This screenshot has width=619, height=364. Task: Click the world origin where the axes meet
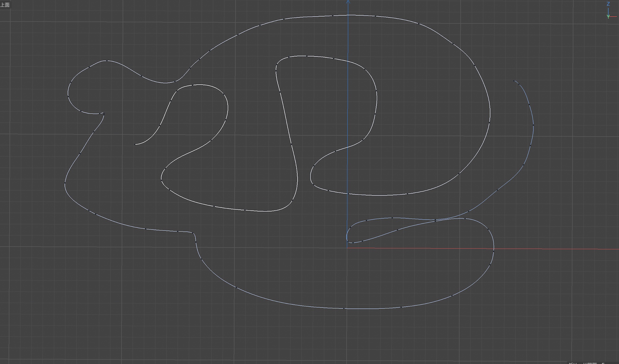coord(347,247)
